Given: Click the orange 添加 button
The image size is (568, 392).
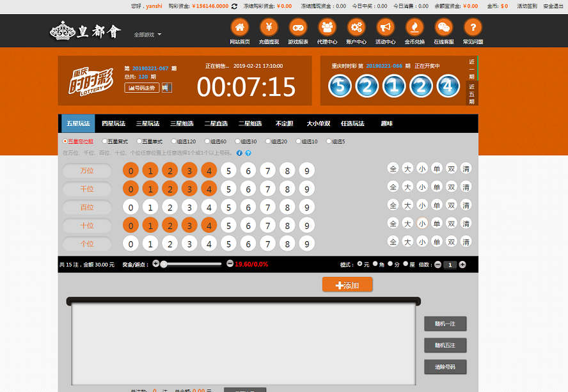Looking at the screenshot, I should tap(347, 285).
